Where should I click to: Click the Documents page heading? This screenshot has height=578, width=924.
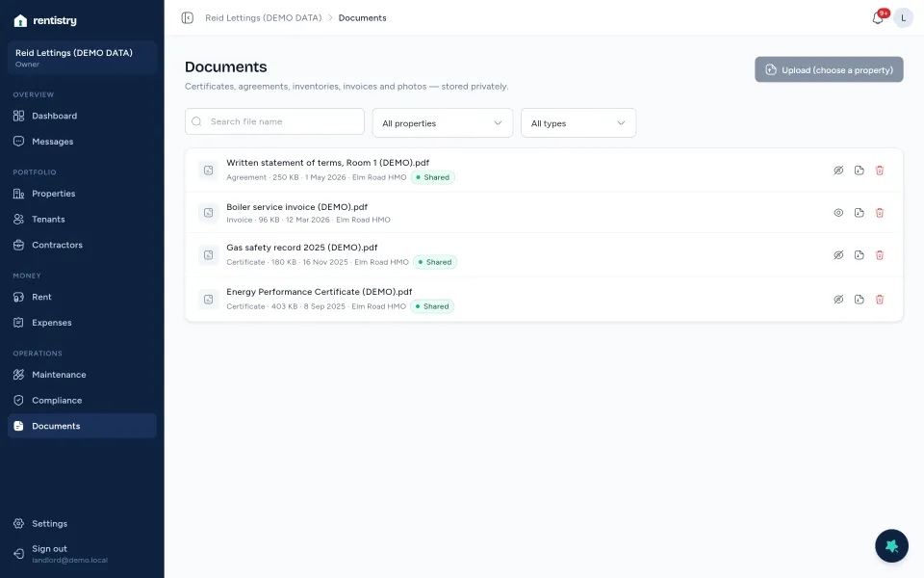pyautogui.click(x=225, y=67)
